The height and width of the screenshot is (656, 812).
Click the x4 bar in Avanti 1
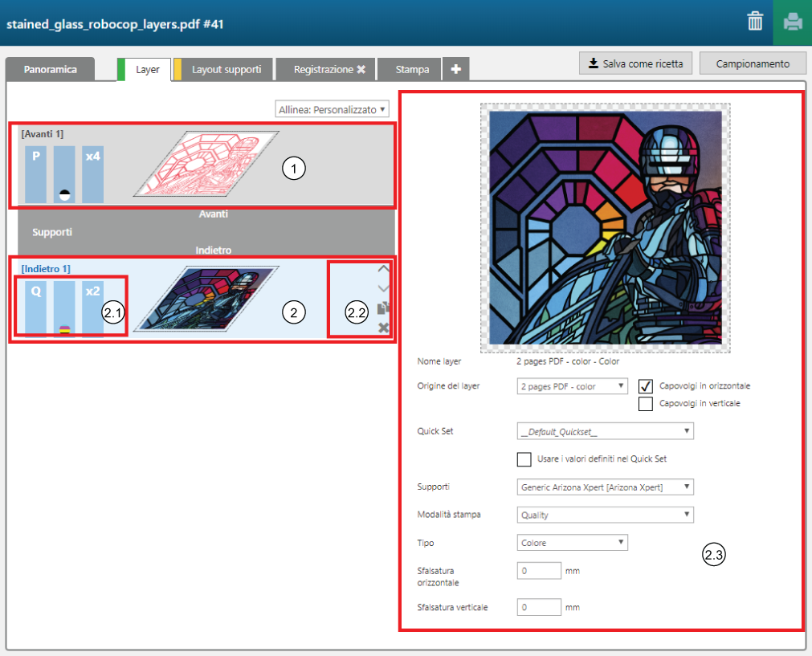(x=92, y=174)
